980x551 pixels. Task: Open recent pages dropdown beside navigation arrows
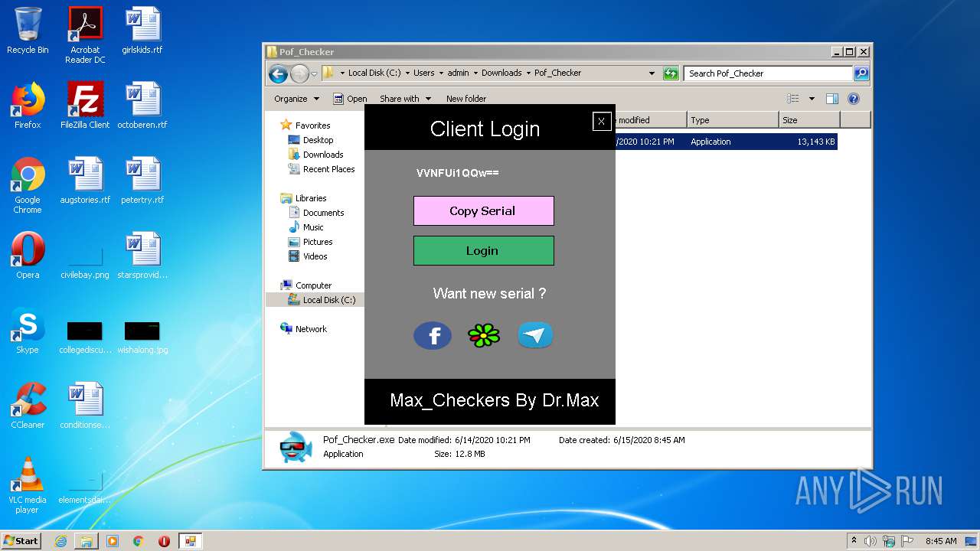pyautogui.click(x=314, y=74)
